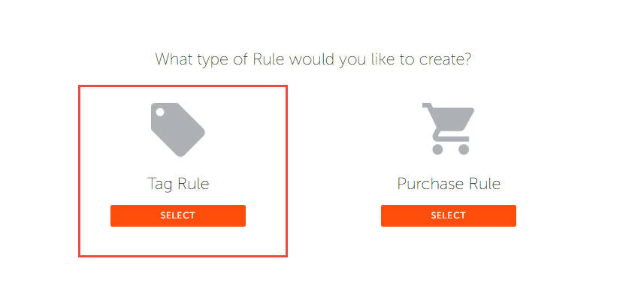
Task: Click the right wheel of the cart icon
Action: [x=464, y=149]
